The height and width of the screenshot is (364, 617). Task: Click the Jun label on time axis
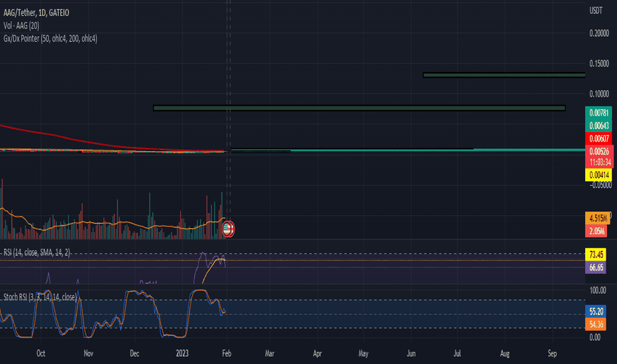pos(411,353)
